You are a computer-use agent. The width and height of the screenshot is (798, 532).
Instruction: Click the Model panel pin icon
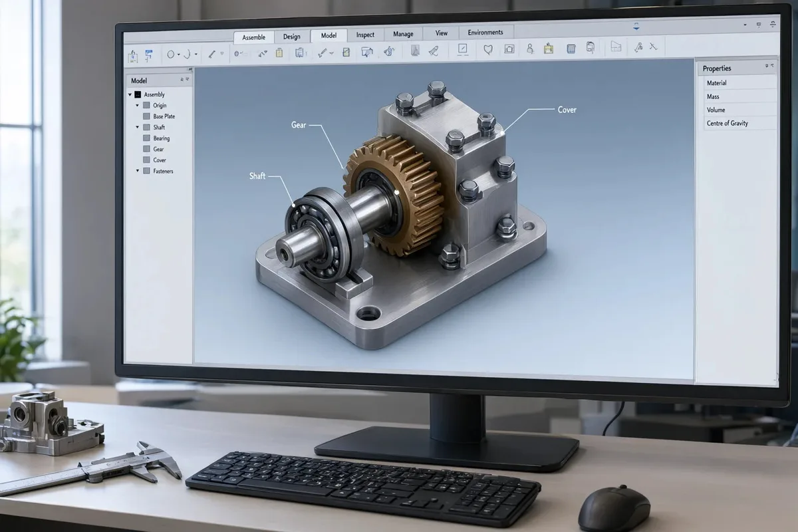182,79
